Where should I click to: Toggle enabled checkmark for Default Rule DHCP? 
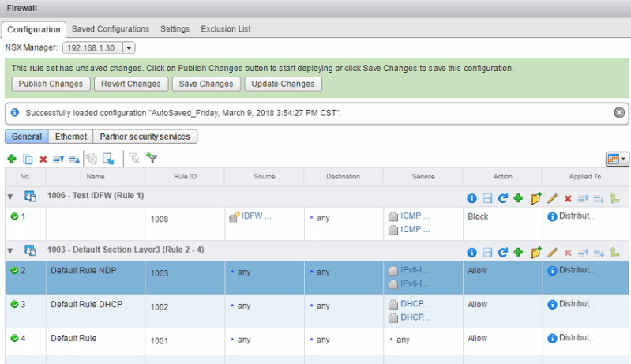pyautogui.click(x=14, y=304)
